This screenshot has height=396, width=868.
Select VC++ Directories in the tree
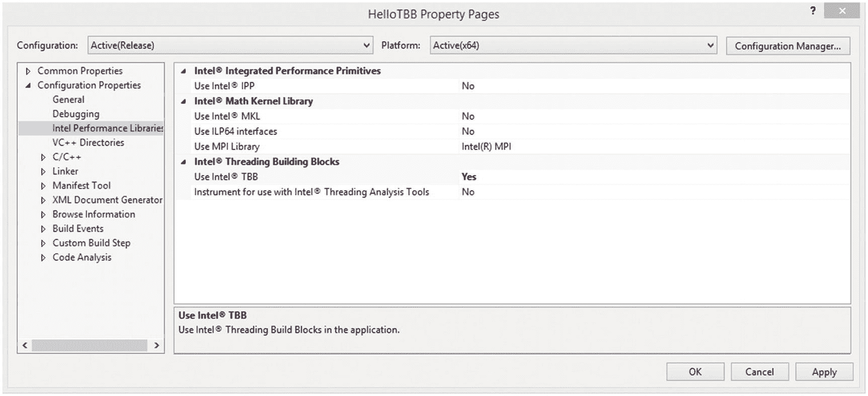point(88,142)
